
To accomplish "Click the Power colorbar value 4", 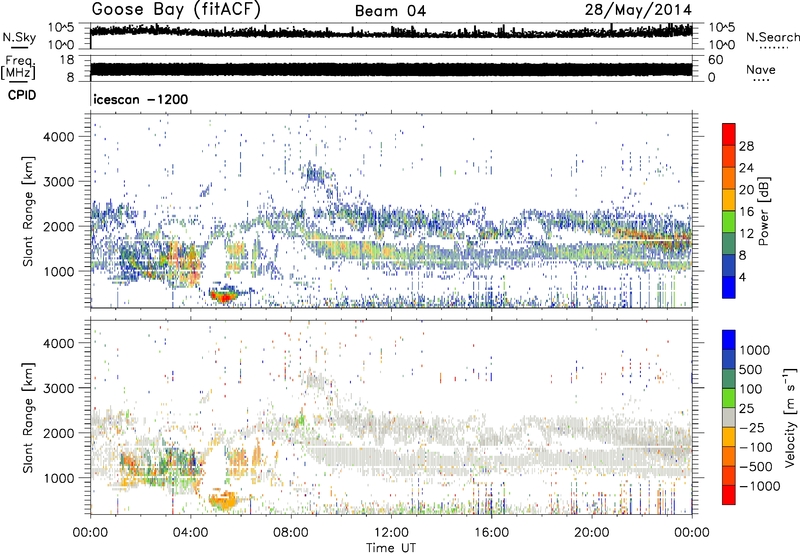I will tap(742, 277).
